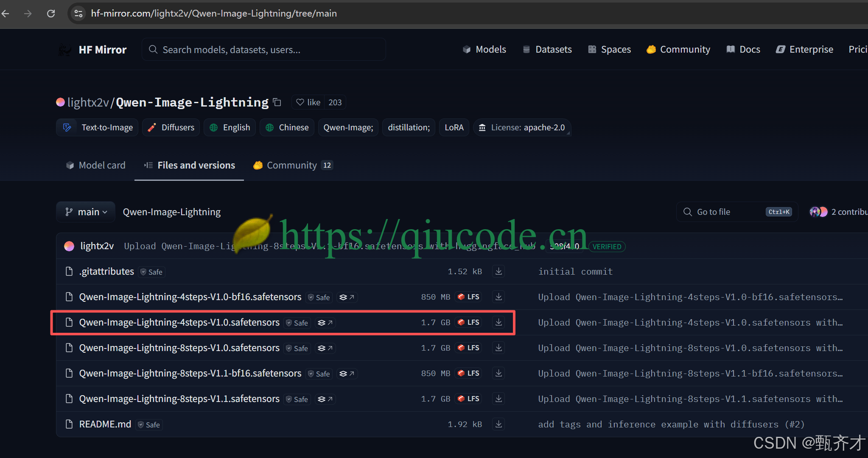This screenshot has height=458, width=868.
Task: Open Qwen-Image-Lightning-8steps-V1.0.safetensors file
Action: [179, 348]
